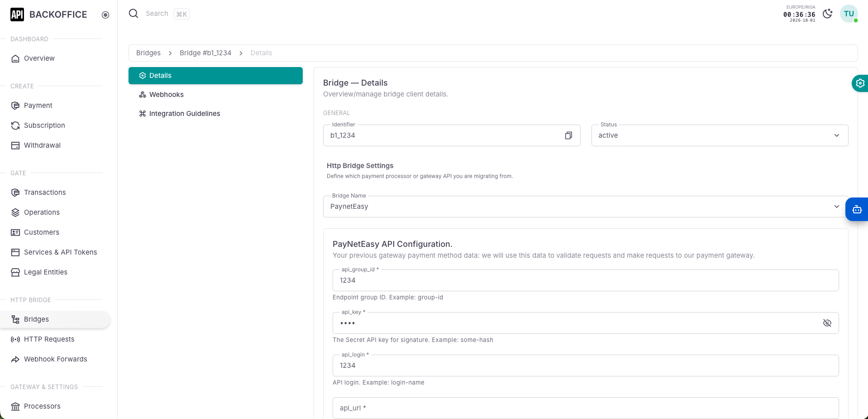The height and width of the screenshot is (419, 868).
Task: Click the Customers card icon
Action: point(15,232)
